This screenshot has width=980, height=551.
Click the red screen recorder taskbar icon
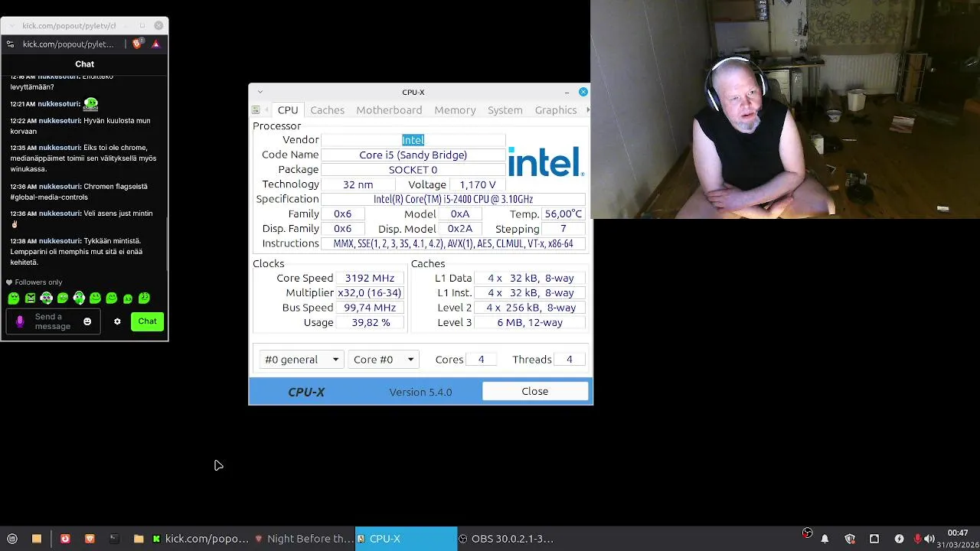[x=65, y=539]
